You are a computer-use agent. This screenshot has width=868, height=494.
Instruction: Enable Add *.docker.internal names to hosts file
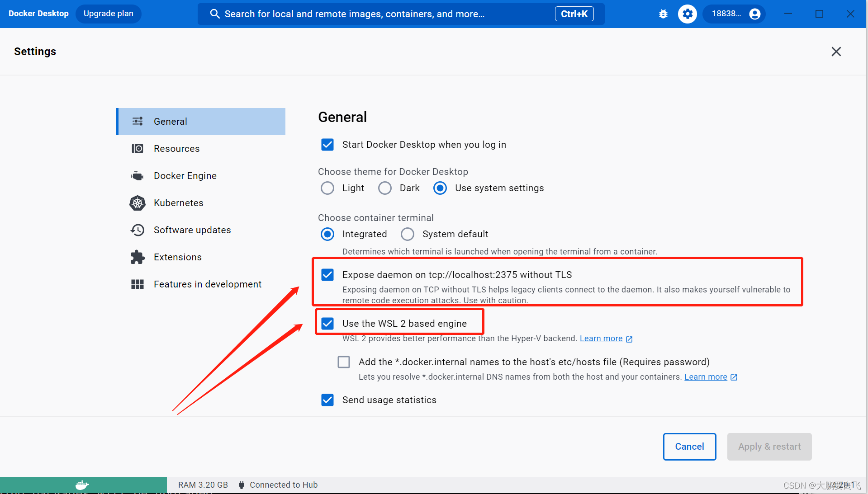(x=344, y=362)
